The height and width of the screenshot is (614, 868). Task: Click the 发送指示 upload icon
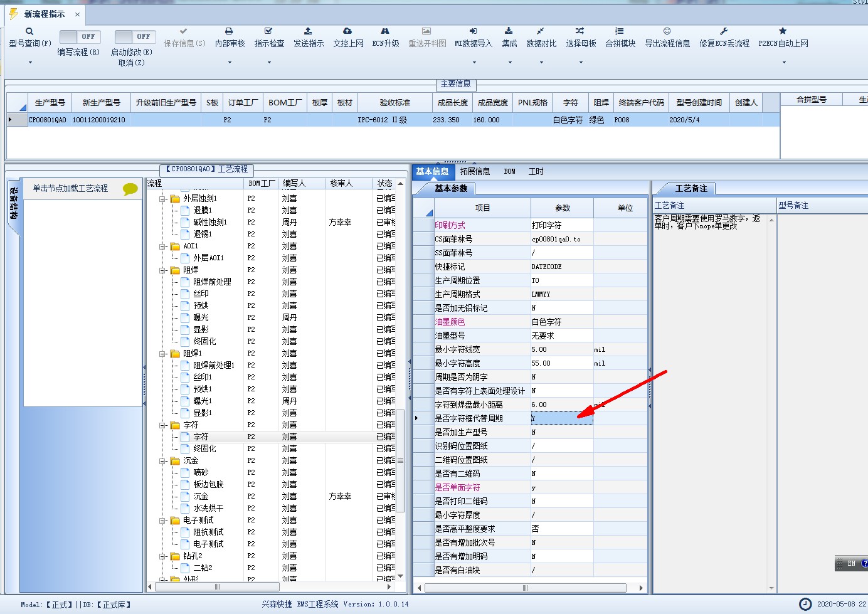[x=308, y=31]
